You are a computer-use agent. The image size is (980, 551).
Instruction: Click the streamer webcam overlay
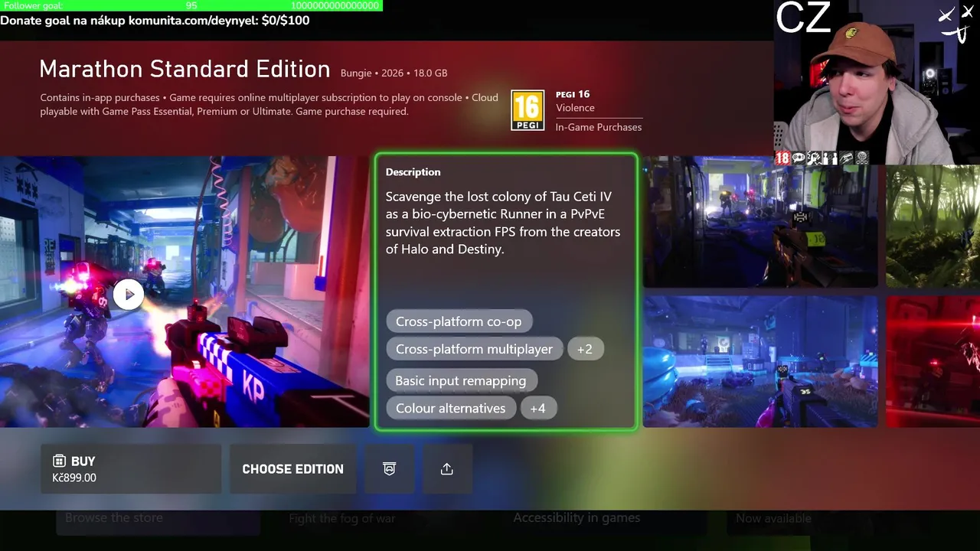click(877, 82)
